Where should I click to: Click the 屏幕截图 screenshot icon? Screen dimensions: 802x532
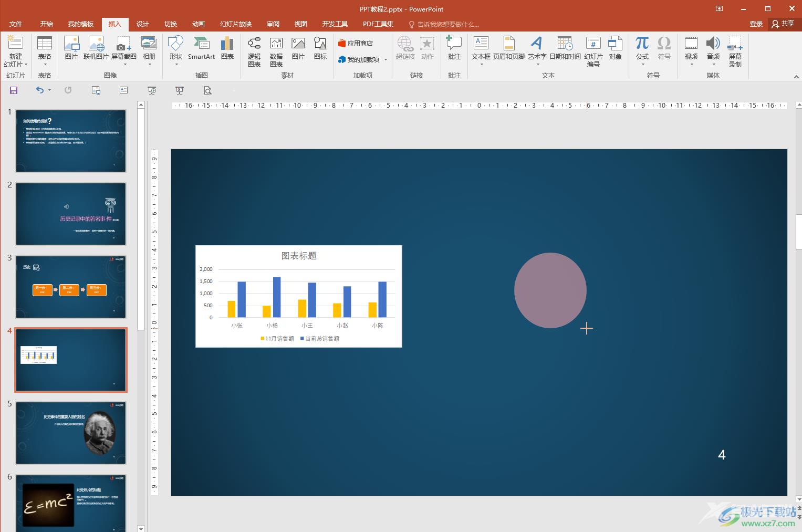[x=124, y=44]
